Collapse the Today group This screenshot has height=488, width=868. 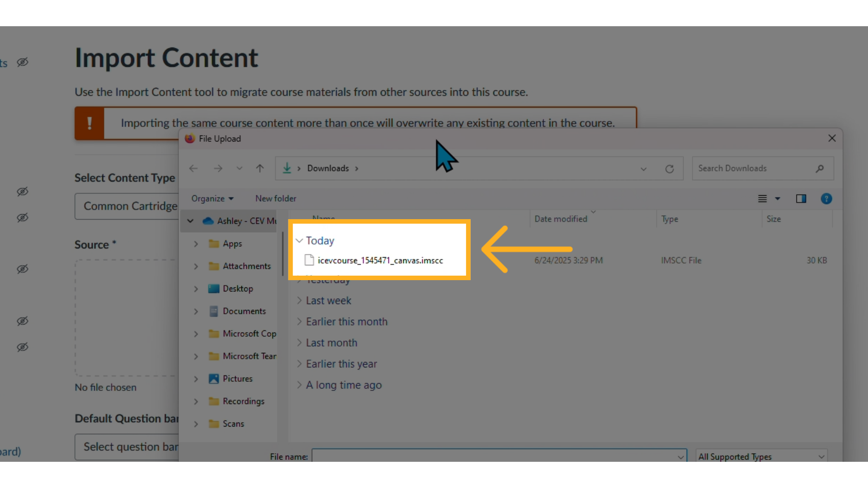tap(299, 240)
